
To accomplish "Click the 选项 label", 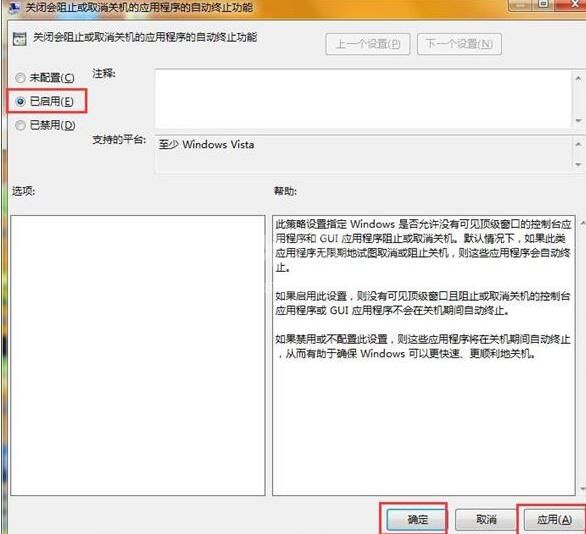I will click(x=24, y=191).
